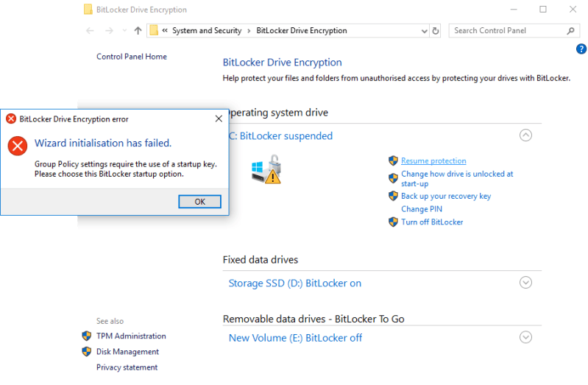Go to Control Panel Home
Screen dimensions: 588x385
point(132,57)
